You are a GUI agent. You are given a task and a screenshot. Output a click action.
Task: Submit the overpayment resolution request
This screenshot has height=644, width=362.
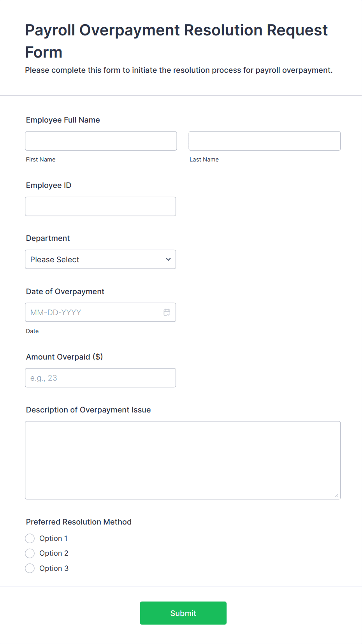pyautogui.click(x=183, y=613)
